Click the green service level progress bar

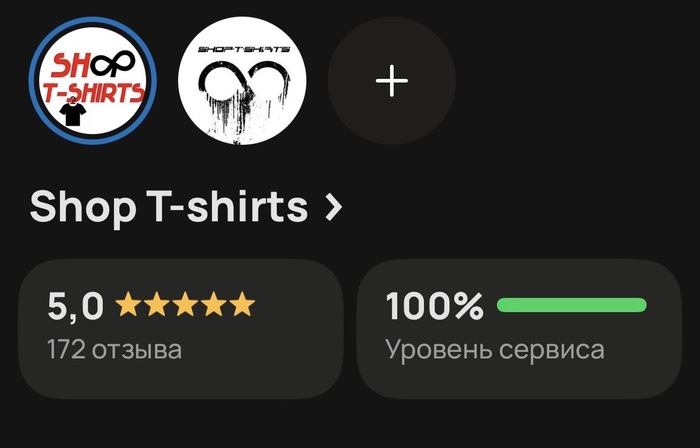coord(571,305)
